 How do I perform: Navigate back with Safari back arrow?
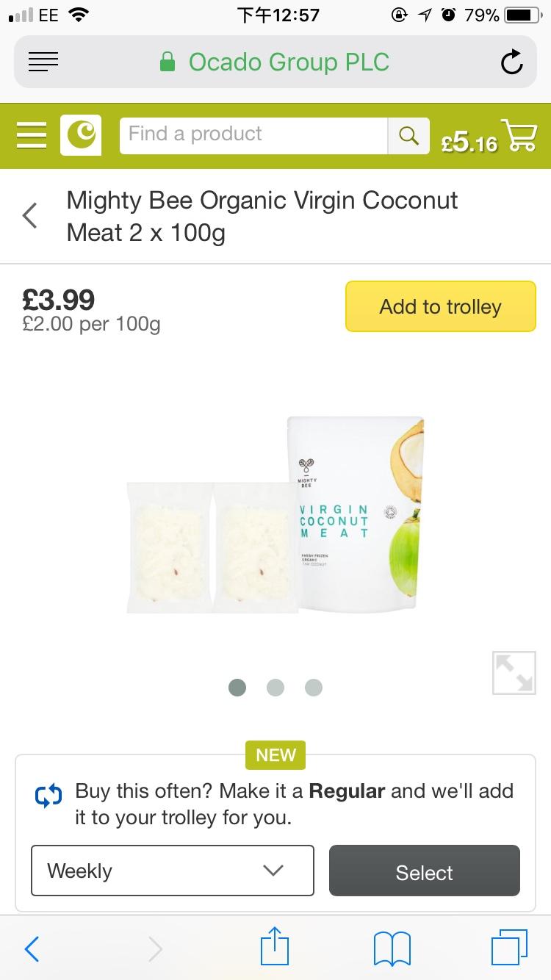(32, 949)
